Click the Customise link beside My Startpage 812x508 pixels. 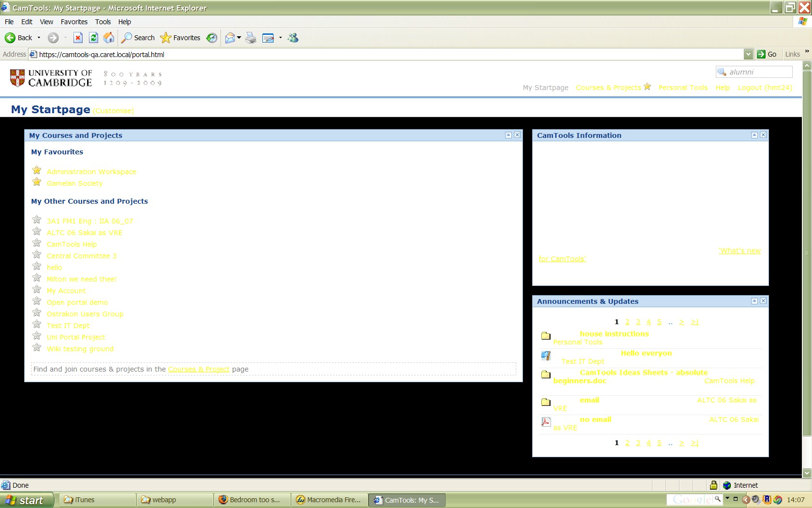click(x=114, y=111)
